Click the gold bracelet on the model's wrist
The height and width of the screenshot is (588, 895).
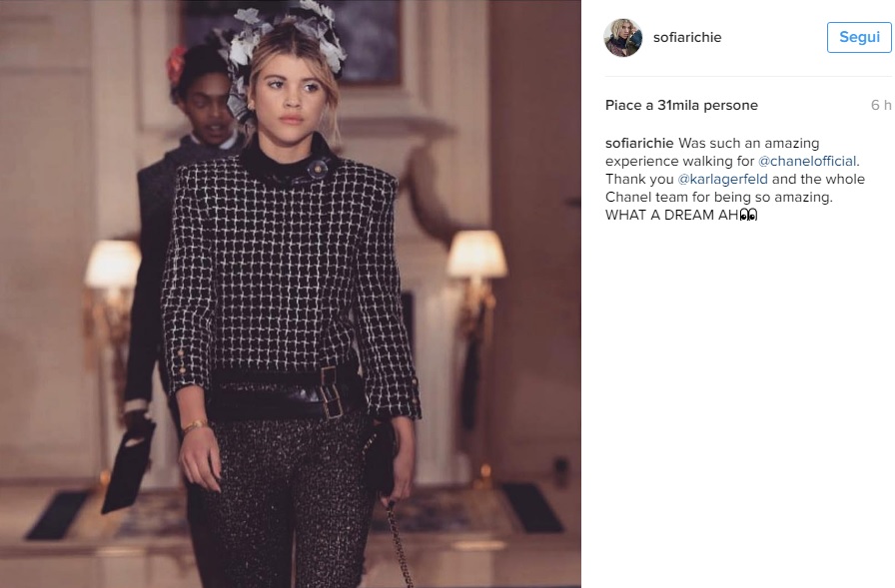[x=195, y=426]
